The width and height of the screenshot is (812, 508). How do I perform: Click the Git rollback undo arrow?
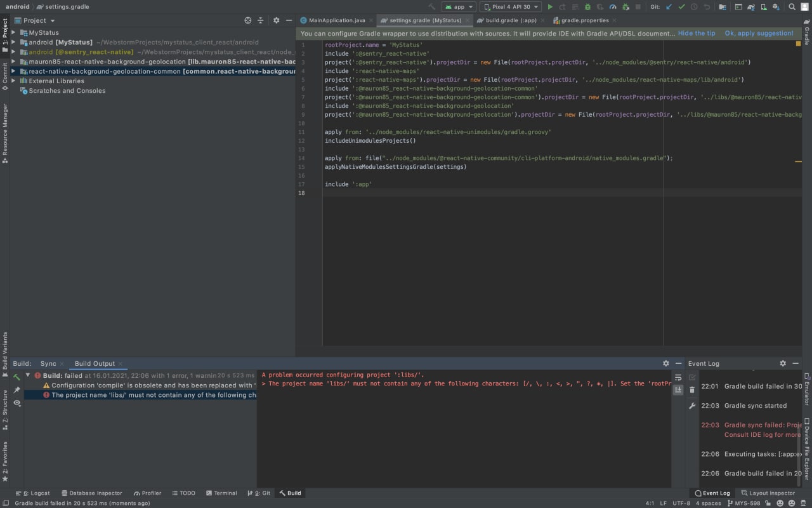(x=706, y=7)
